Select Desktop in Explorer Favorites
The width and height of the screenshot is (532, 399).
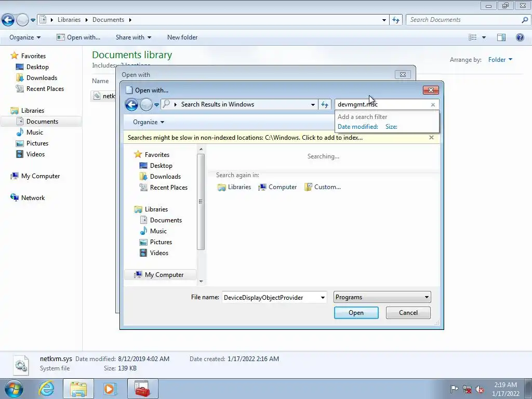[32, 67]
